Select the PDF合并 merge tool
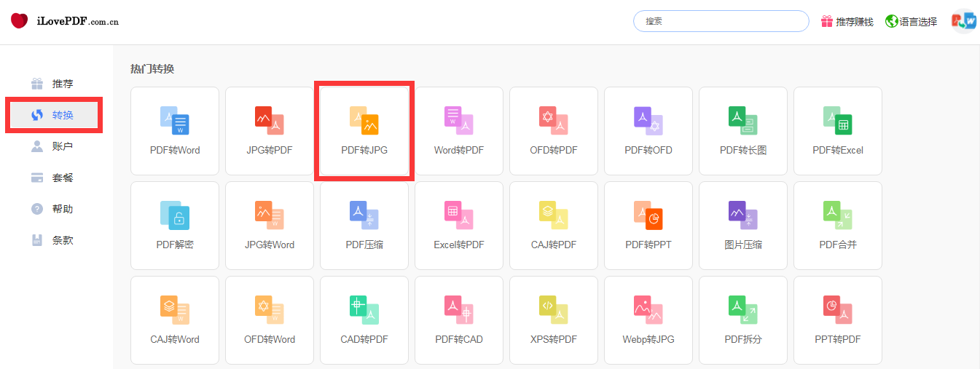 coord(838,226)
